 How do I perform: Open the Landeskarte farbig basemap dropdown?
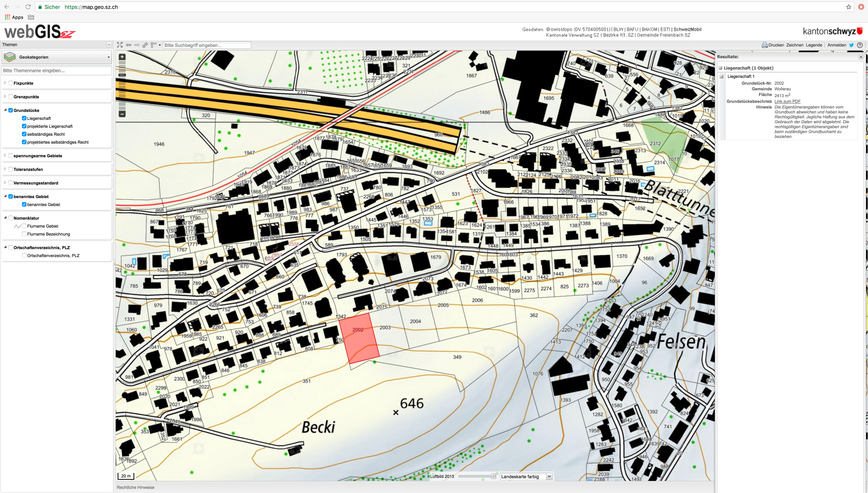(526, 476)
